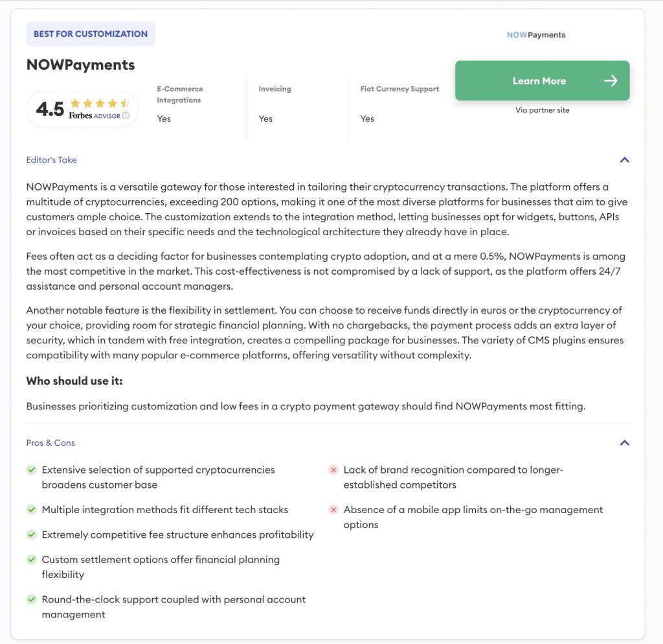Click green check beside Custom settlement options
This screenshot has height=644, width=663.
pyautogui.click(x=32, y=559)
